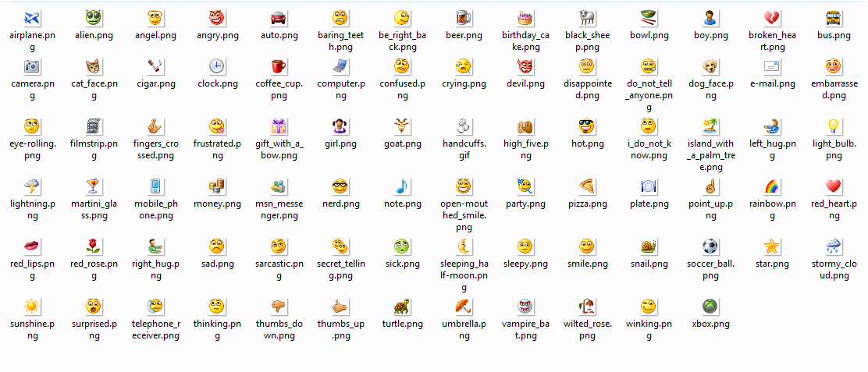Select the plate.png icon
Image resolution: width=868 pixels, height=372 pixels.
[x=649, y=187]
